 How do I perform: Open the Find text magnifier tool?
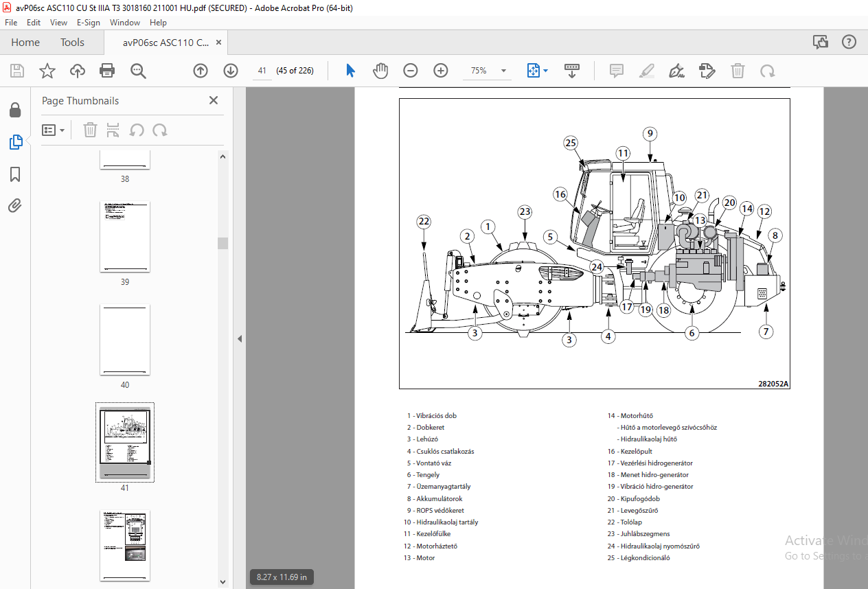click(x=138, y=71)
